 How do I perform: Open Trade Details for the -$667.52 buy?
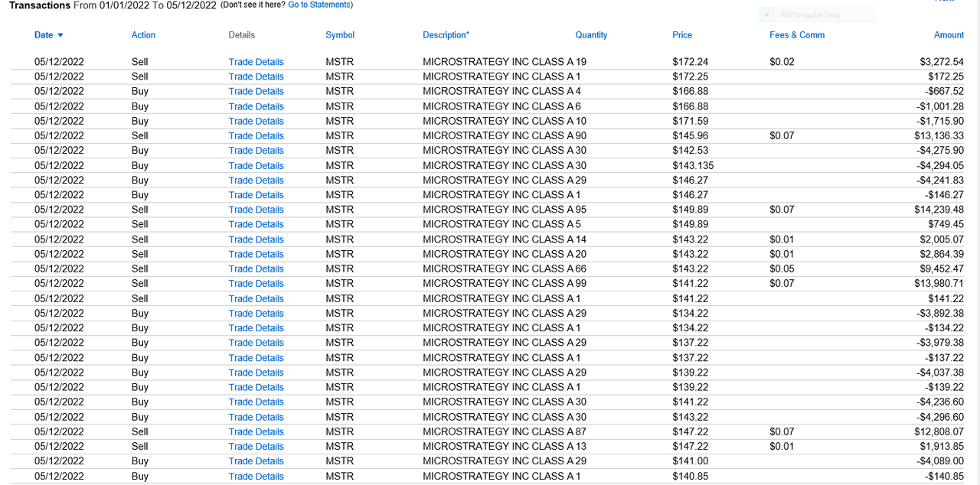256,91
